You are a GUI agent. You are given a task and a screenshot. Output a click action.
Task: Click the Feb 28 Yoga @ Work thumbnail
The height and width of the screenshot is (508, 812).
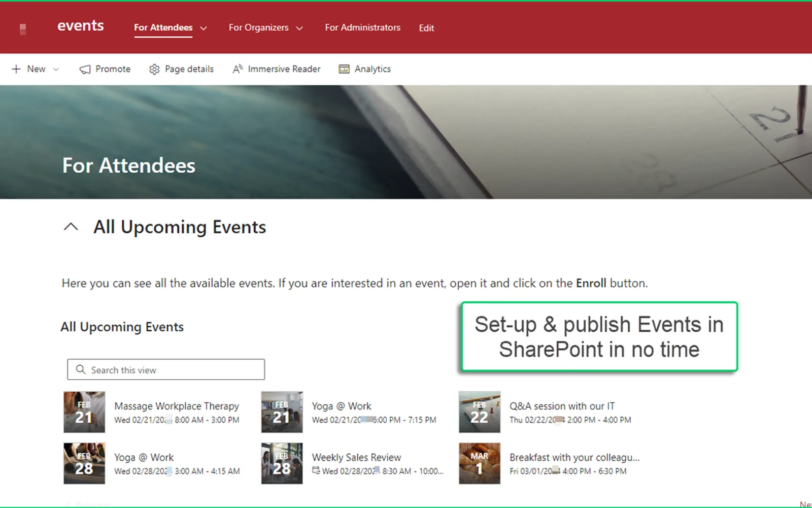[x=84, y=463]
